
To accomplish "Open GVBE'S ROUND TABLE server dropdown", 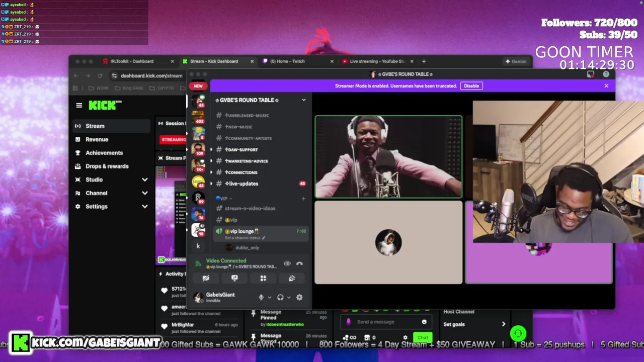I will (304, 100).
